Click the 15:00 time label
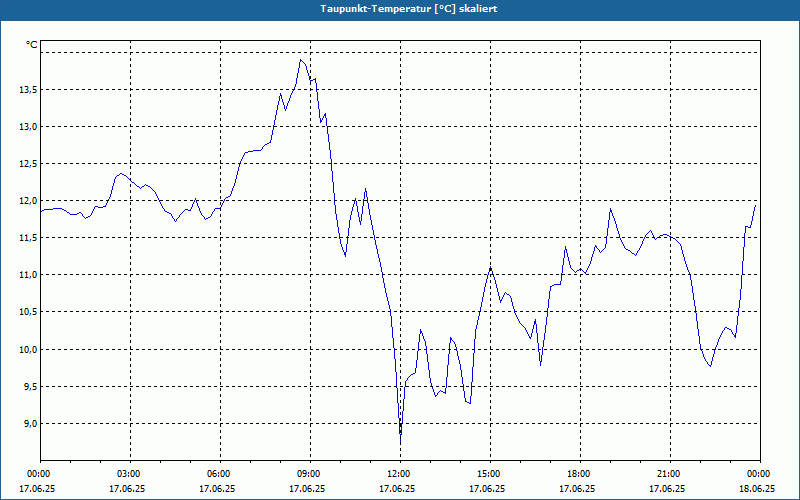The image size is (800, 500). 490,474
